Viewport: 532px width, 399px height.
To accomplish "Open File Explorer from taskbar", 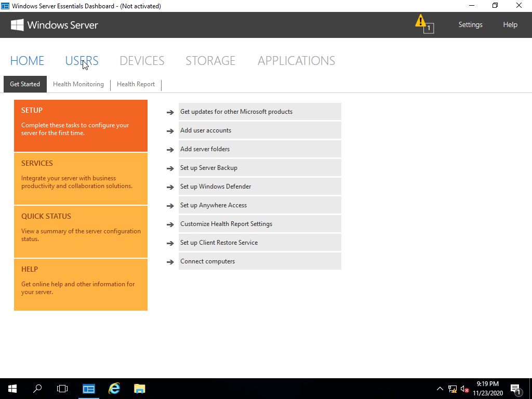I will pyautogui.click(x=139, y=389).
